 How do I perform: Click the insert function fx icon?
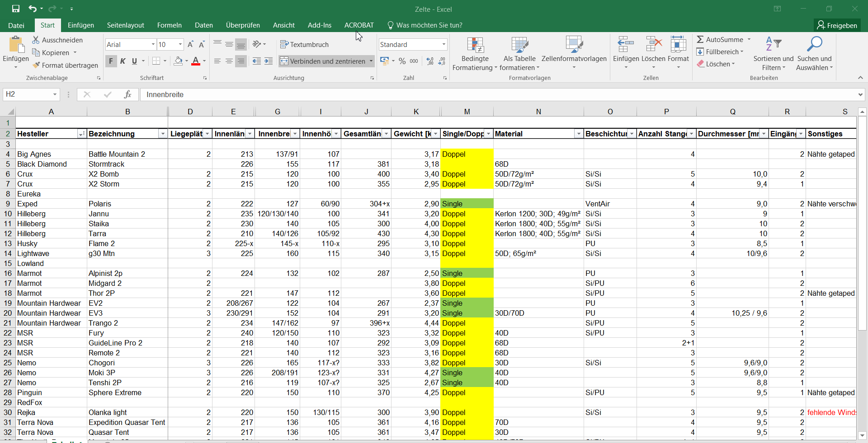click(127, 94)
